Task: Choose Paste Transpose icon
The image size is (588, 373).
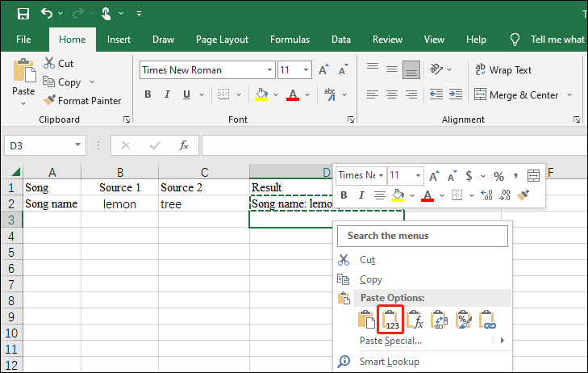Action: [x=439, y=320]
